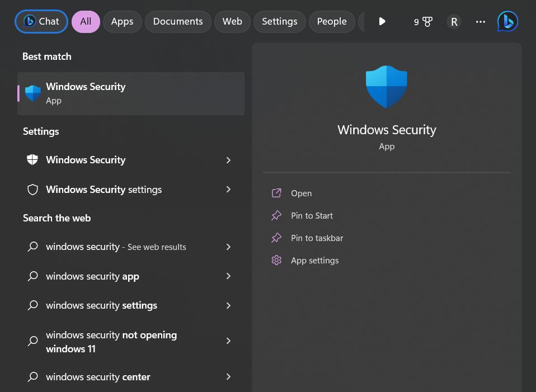Viewport: 536px width, 392px height.
Task: Click the large Bing icon top right
Action: [507, 22]
